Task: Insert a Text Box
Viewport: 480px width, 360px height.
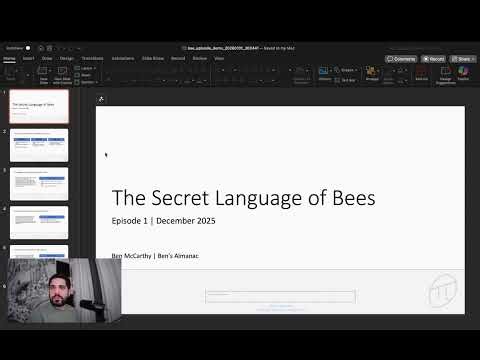Action: coord(345,80)
